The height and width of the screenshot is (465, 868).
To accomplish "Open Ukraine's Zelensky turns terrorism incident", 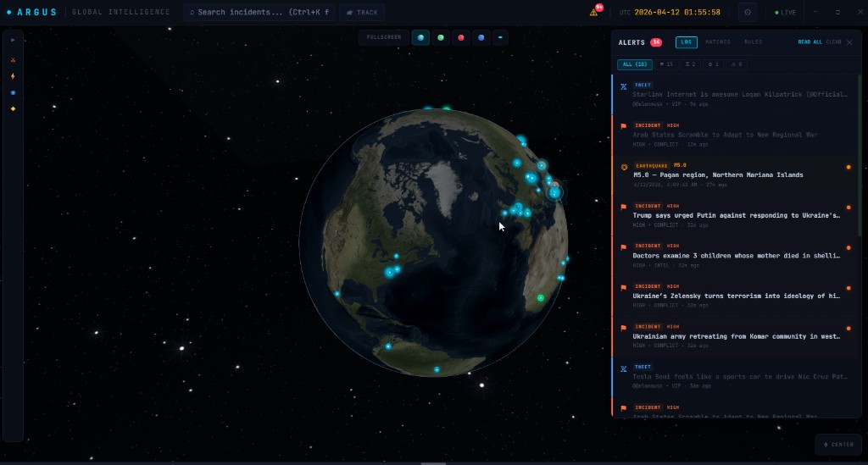I will [x=734, y=296].
